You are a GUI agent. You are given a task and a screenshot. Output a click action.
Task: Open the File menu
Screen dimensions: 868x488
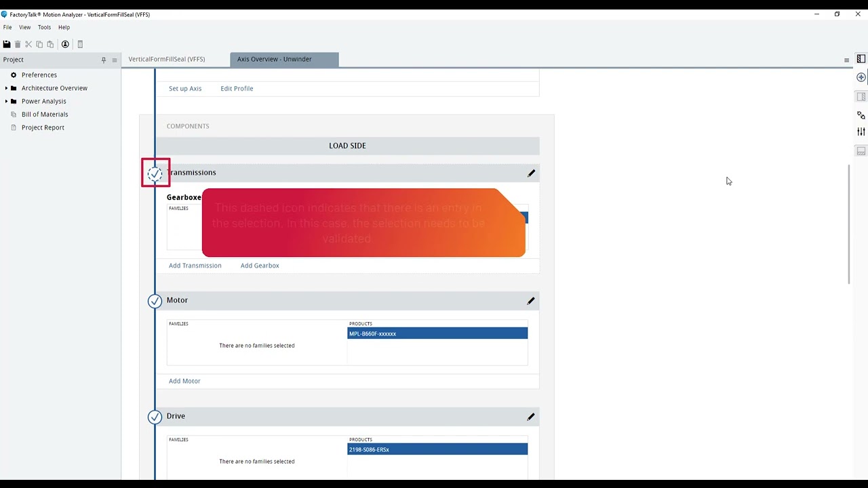(x=7, y=27)
